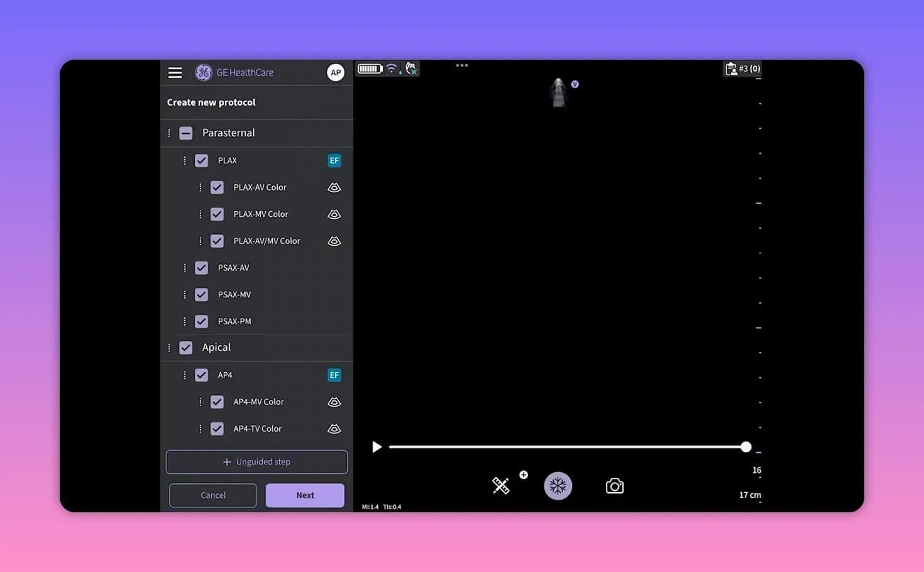The width and height of the screenshot is (924, 572).
Task: Open drag-handle options for Apical
Action: pos(169,348)
